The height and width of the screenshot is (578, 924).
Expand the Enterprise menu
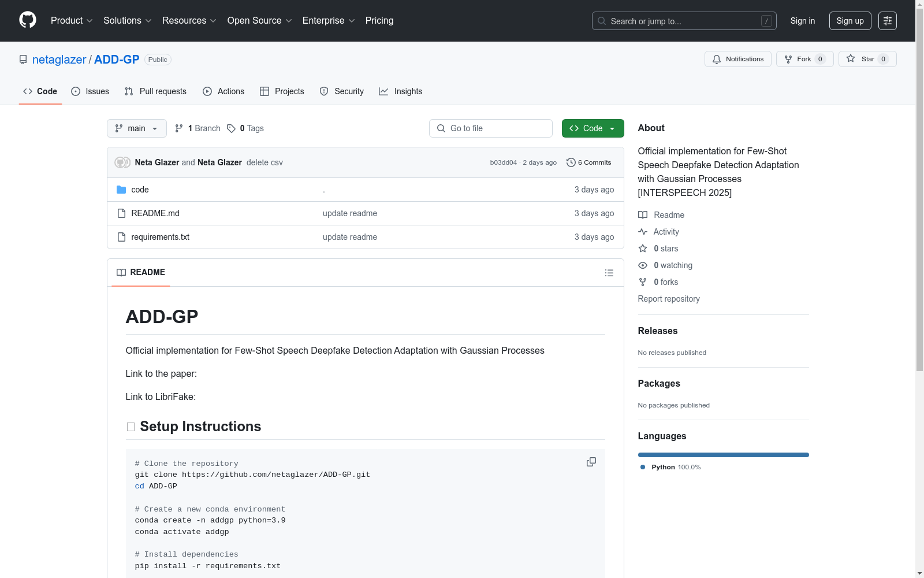(x=329, y=21)
